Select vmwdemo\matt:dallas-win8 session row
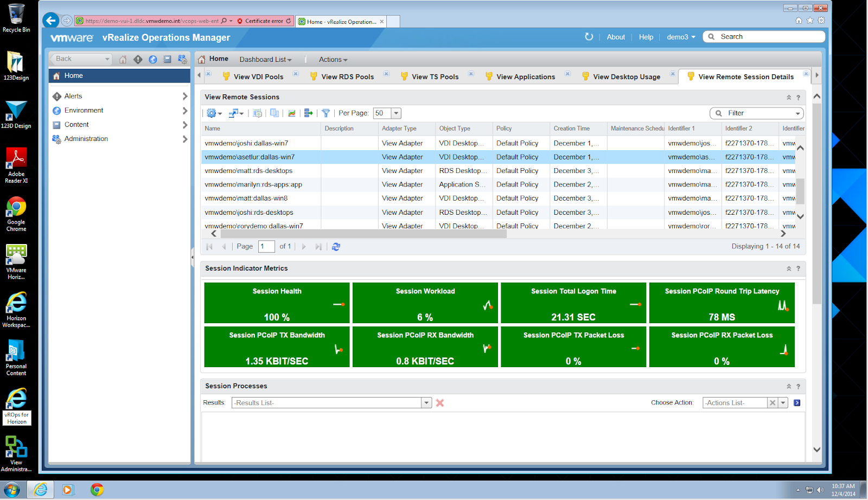 246,198
